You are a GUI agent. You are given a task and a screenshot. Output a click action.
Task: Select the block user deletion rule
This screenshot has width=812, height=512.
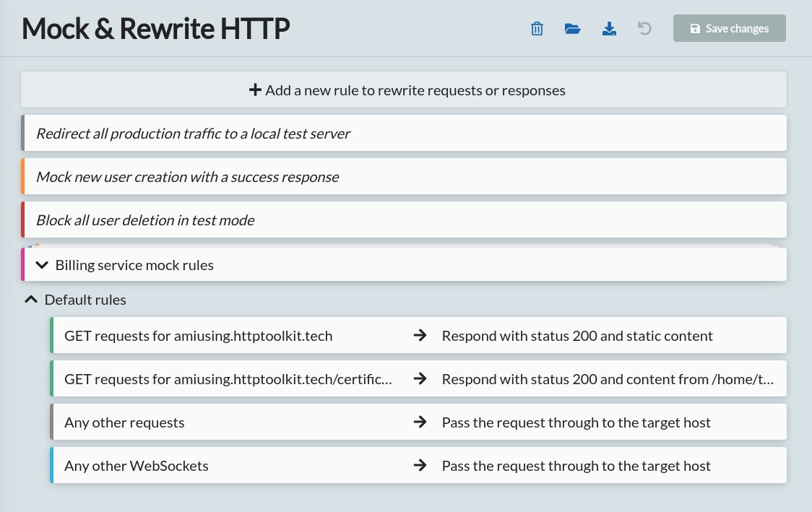pyautogui.click(x=145, y=220)
